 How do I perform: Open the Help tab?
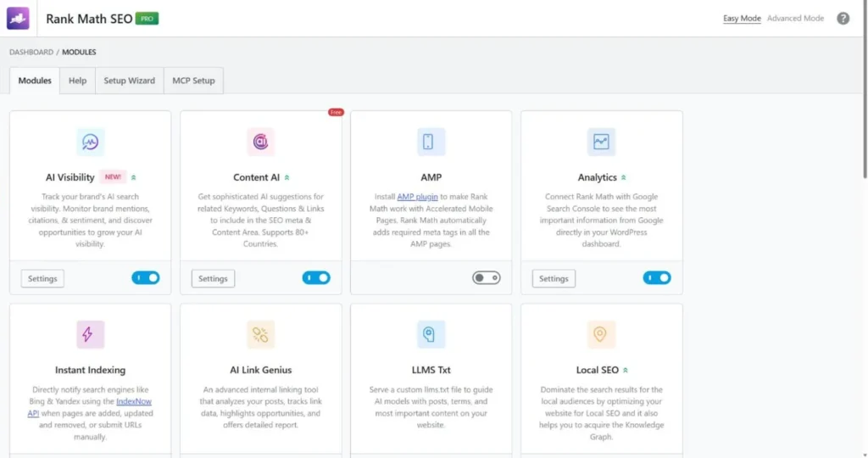click(x=77, y=81)
